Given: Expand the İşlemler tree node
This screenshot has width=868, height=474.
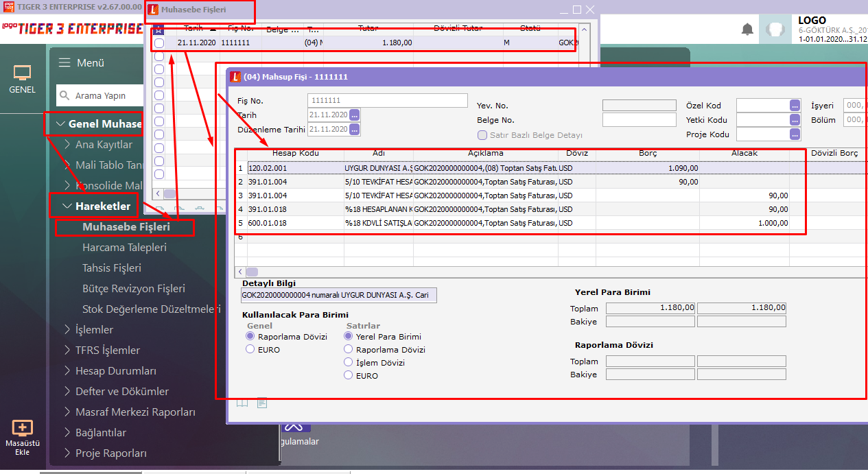Looking at the screenshot, I should pos(67,330).
